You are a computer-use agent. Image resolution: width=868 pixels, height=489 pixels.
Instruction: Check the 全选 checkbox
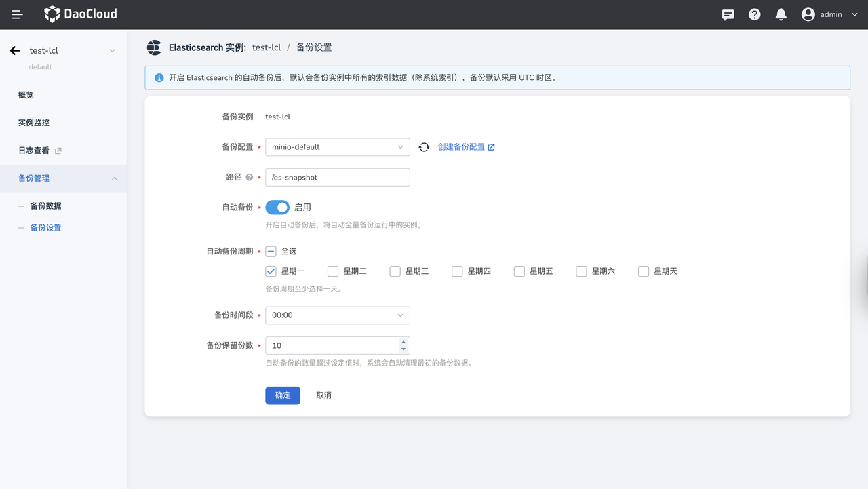click(271, 252)
